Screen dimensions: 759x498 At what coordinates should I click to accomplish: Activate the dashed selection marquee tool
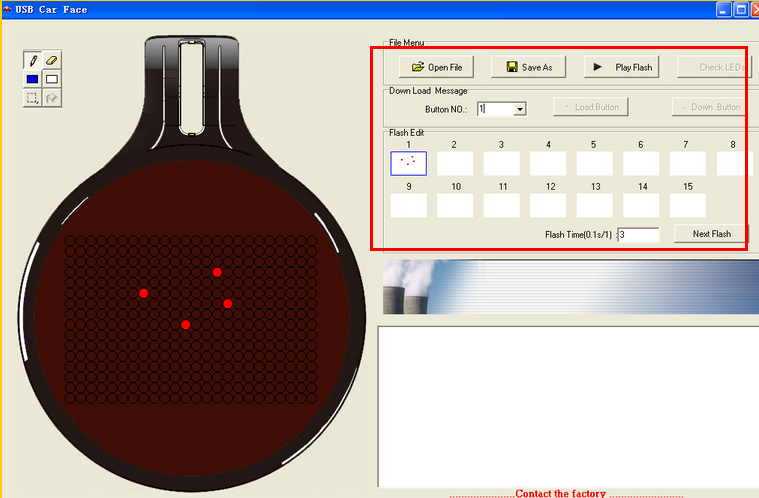click(x=33, y=98)
